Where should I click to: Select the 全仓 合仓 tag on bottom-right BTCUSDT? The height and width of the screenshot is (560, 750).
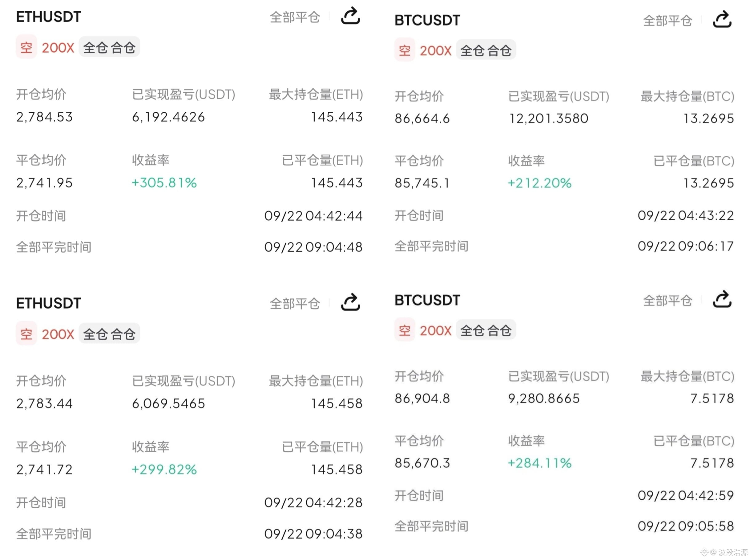tap(486, 330)
